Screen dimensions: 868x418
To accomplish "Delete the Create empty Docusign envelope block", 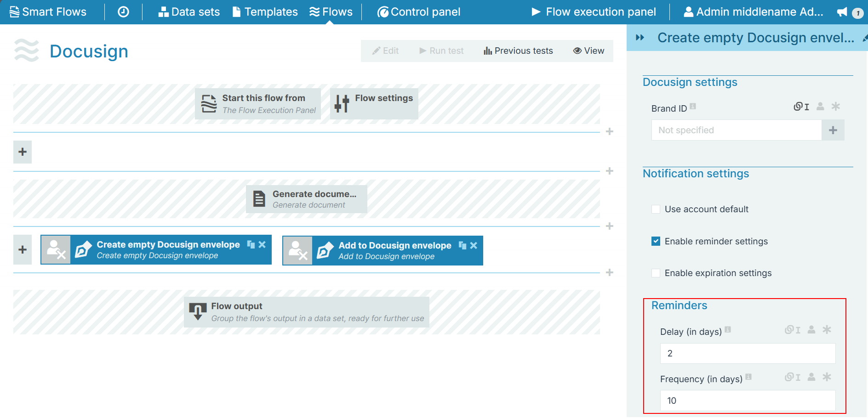I will 262,244.
